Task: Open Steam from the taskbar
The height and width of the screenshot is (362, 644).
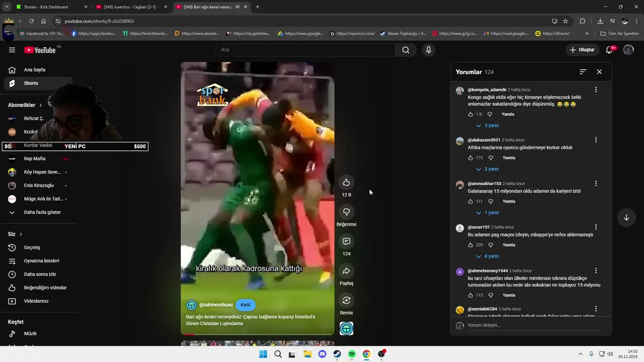Action: coord(337,354)
